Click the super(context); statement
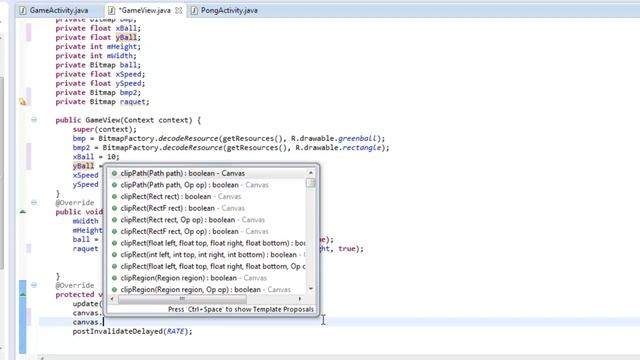 pyautogui.click(x=105, y=129)
